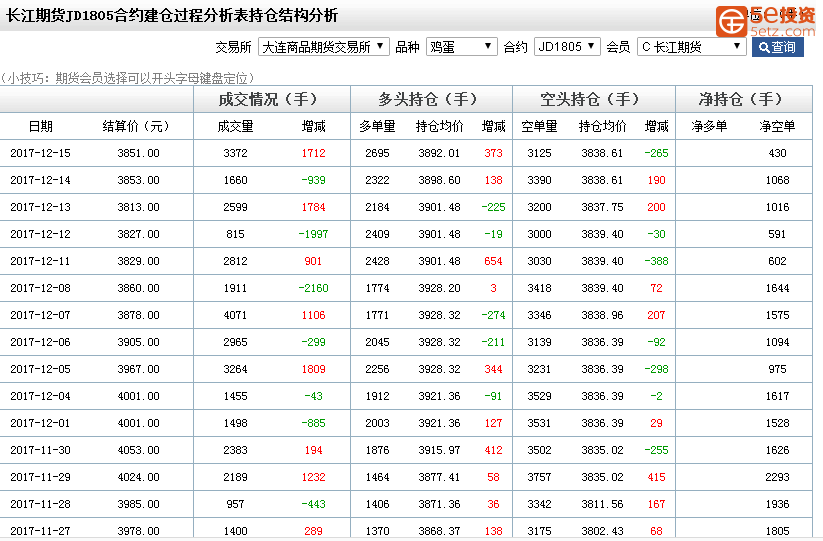Select the date cell 2017-12-14
Image resolution: width=823 pixels, height=541 pixels.
click(x=40, y=180)
